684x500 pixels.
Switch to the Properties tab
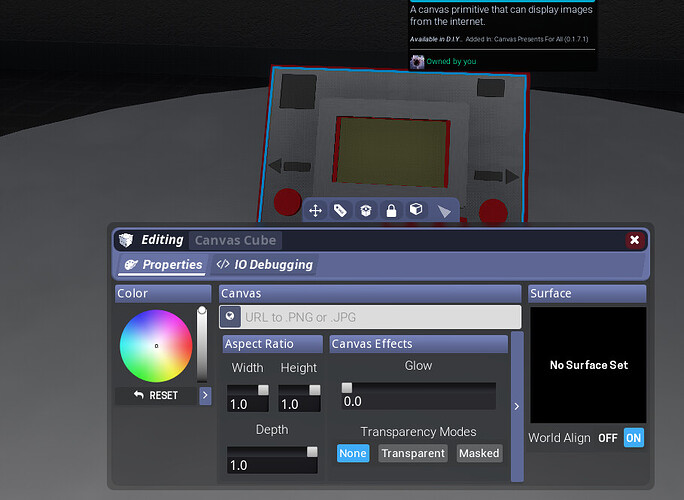163,264
